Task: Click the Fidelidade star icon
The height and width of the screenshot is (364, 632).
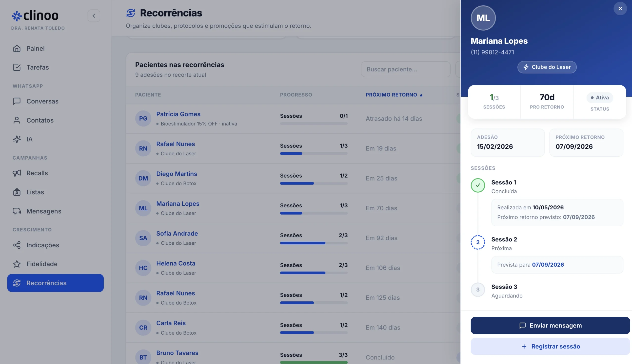Action: coord(17,264)
